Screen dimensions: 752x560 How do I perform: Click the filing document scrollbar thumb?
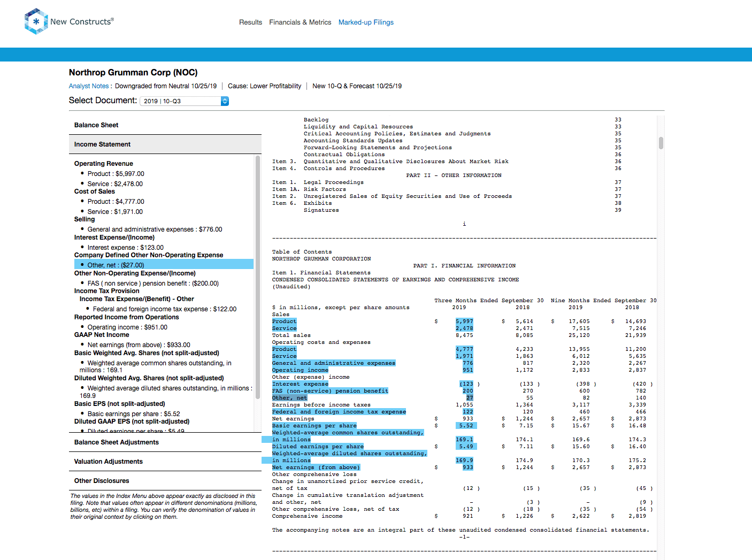[x=661, y=143]
